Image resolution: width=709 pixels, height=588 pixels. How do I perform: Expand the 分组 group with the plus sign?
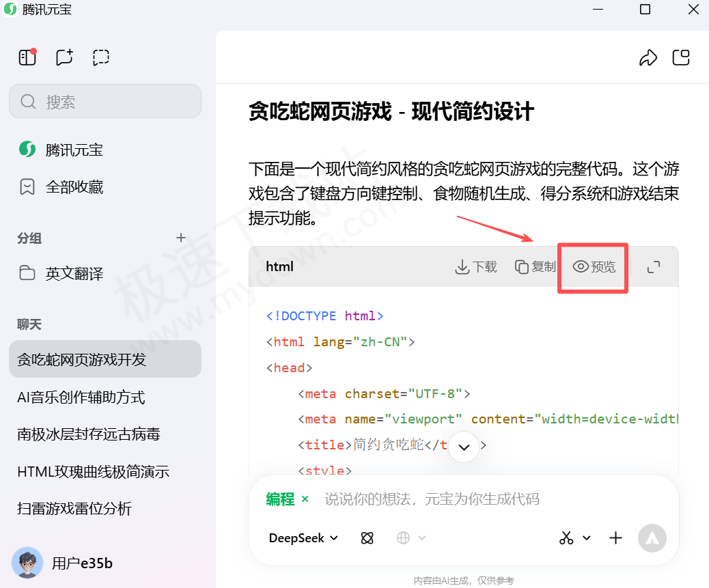coord(180,238)
